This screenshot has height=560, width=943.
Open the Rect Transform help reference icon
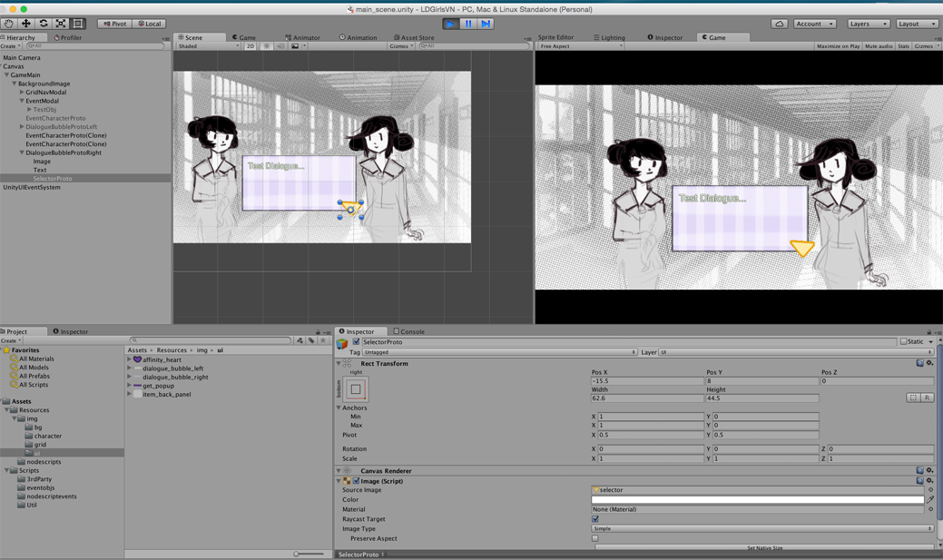pos(919,363)
